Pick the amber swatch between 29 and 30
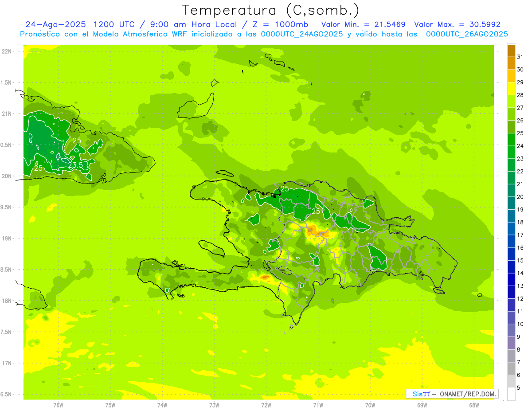The image size is (532, 411). (511, 76)
